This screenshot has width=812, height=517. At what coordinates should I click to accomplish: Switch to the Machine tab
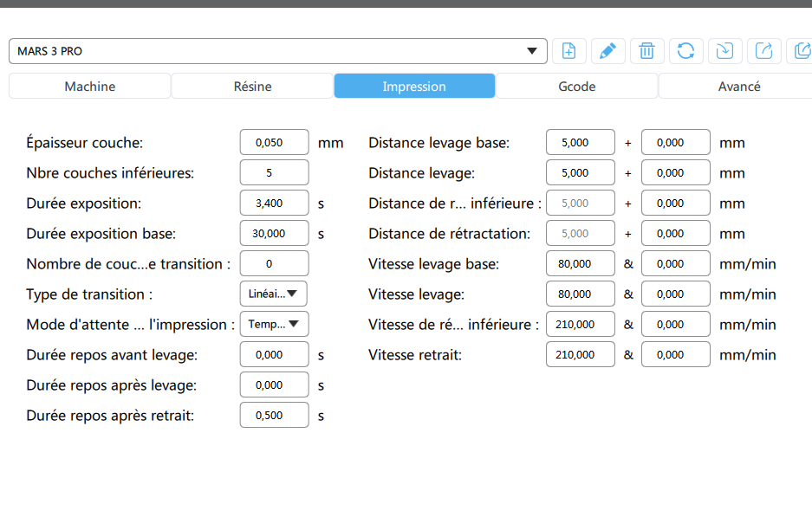pyautogui.click(x=89, y=87)
